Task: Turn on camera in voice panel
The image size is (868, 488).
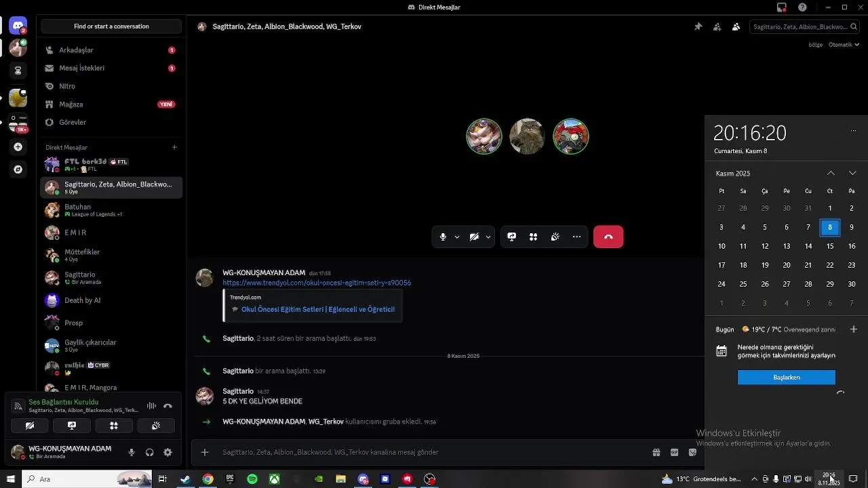Action: coord(30,426)
